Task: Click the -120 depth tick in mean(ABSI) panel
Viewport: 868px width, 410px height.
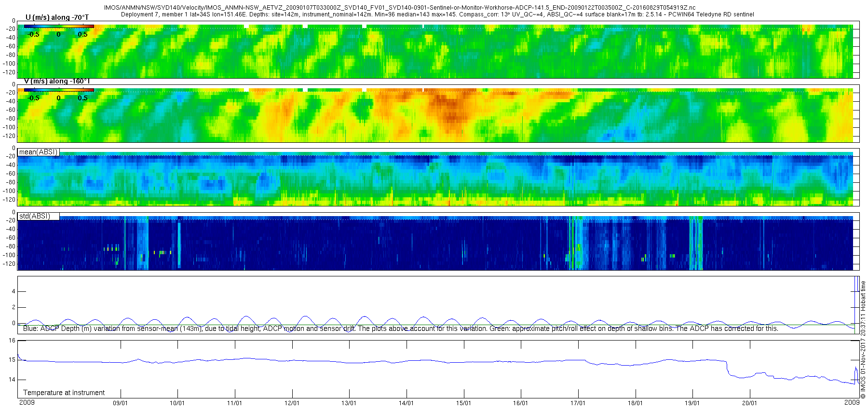Action: [x=9, y=200]
